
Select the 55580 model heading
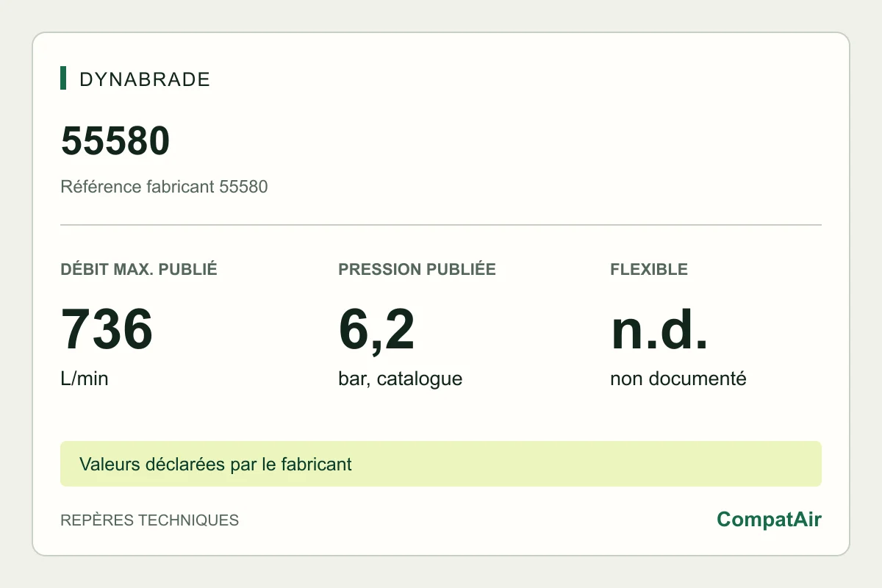coord(115,140)
